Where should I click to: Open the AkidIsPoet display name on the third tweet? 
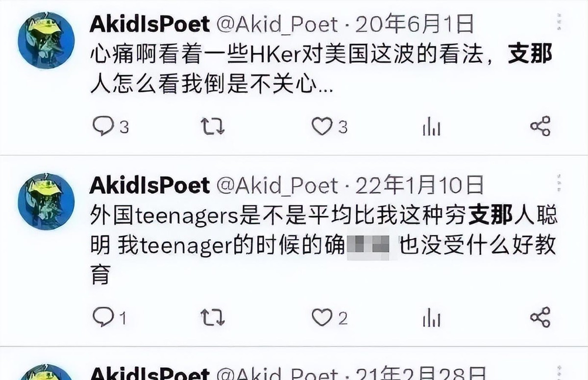pos(149,373)
